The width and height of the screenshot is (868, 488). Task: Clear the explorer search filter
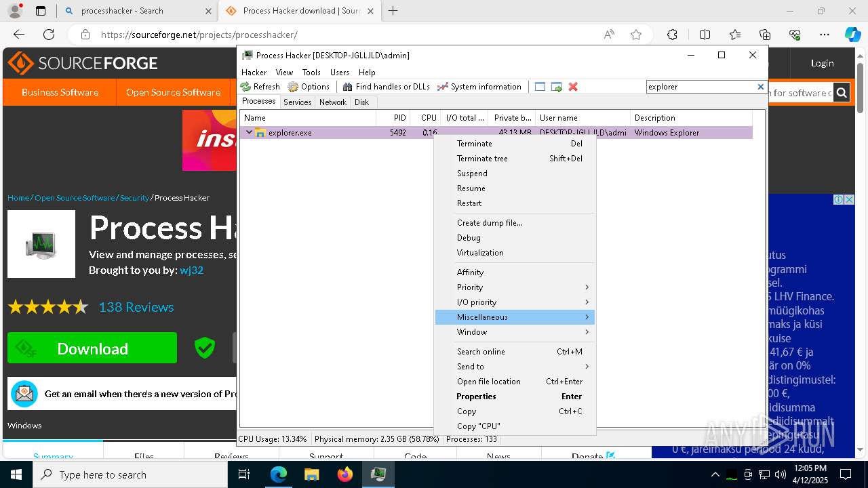(761, 87)
